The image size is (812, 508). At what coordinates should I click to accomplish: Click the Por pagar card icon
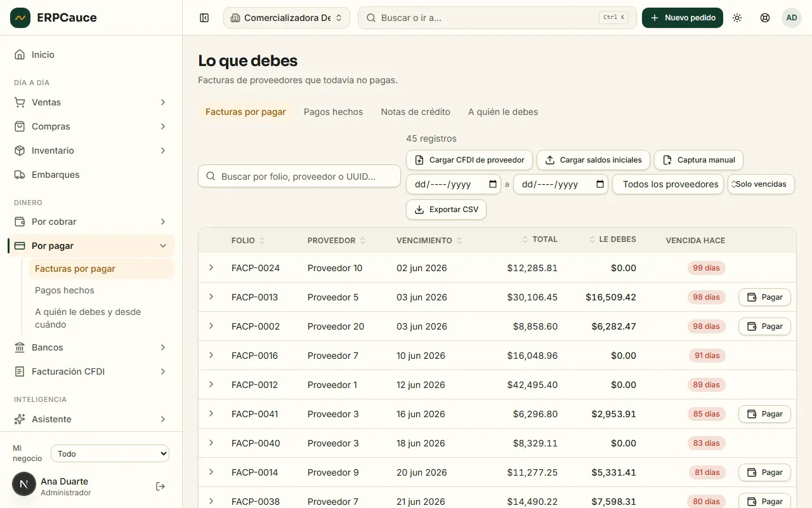(20, 246)
